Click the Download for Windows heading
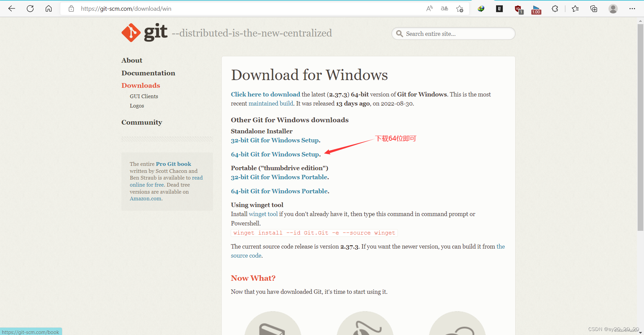Viewport: 644px width, 335px height. [309, 75]
